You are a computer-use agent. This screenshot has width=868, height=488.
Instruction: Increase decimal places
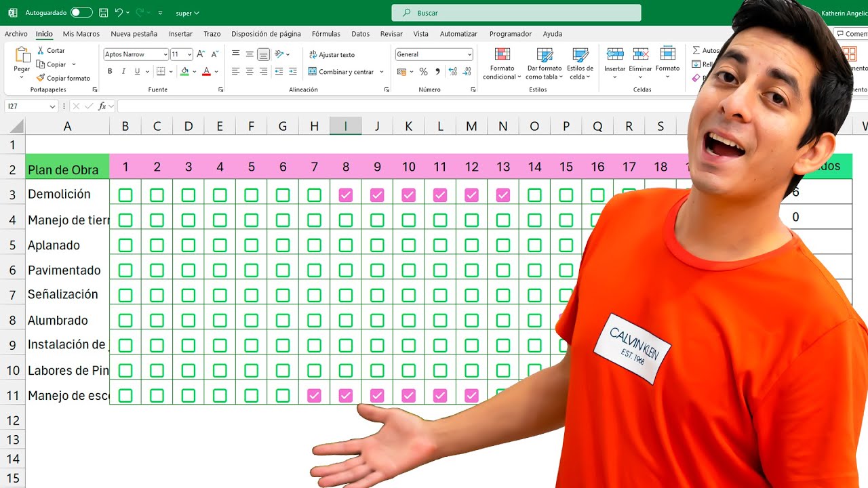(x=453, y=71)
